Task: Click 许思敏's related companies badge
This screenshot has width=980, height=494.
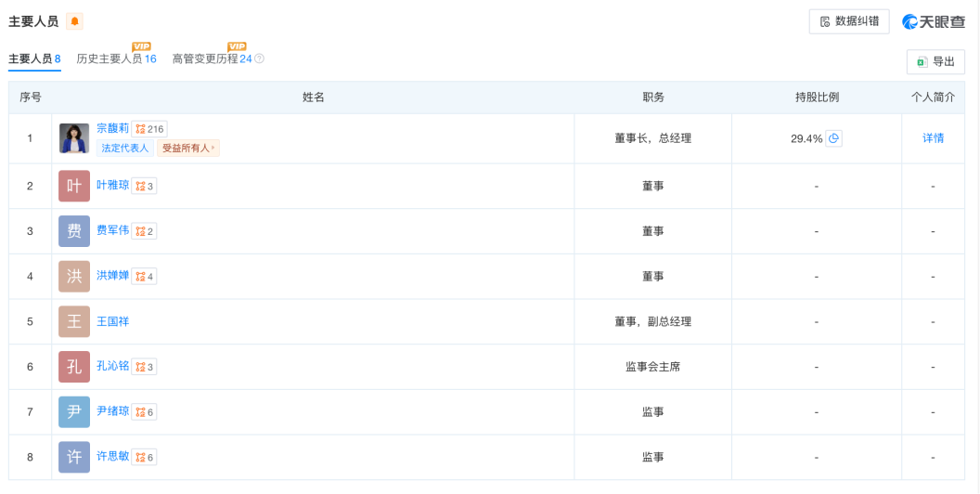Action: (x=144, y=457)
